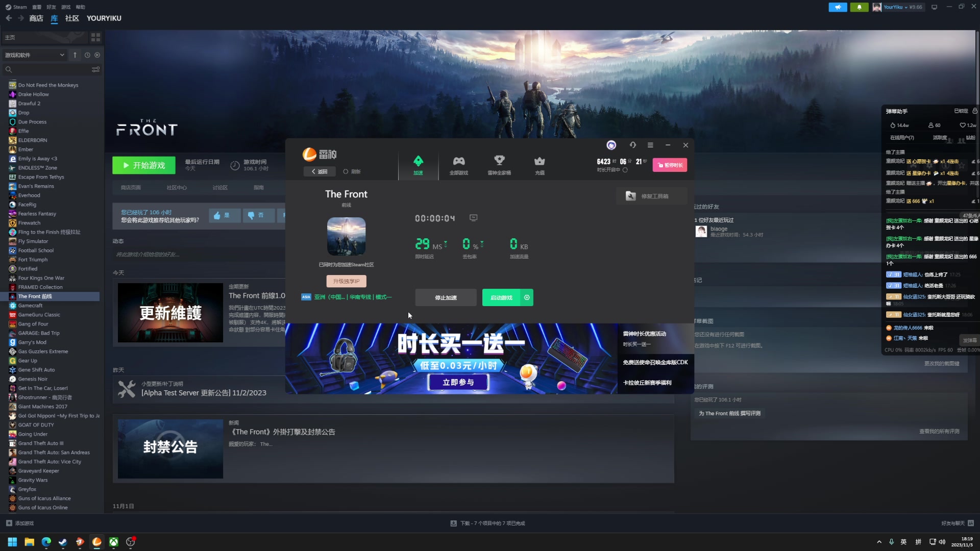Click the 立即参与 button on promotional banner
The image size is (980, 551).
[x=458, y=382]
